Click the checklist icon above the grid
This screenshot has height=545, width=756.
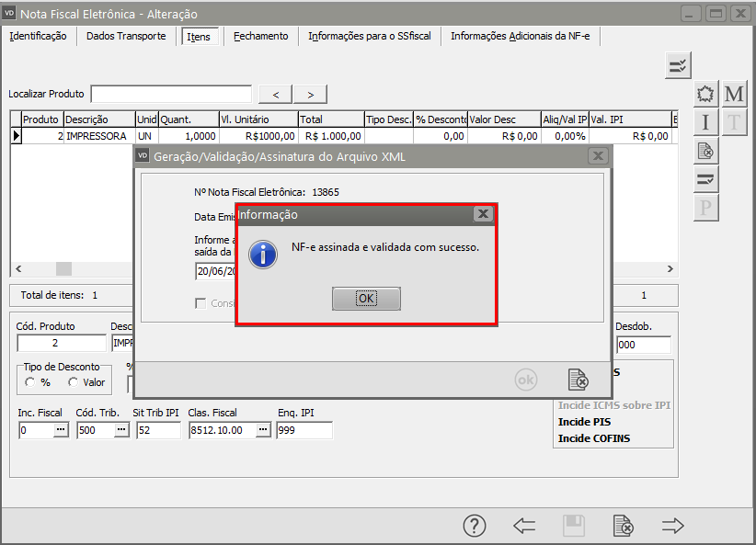(678, 65)
